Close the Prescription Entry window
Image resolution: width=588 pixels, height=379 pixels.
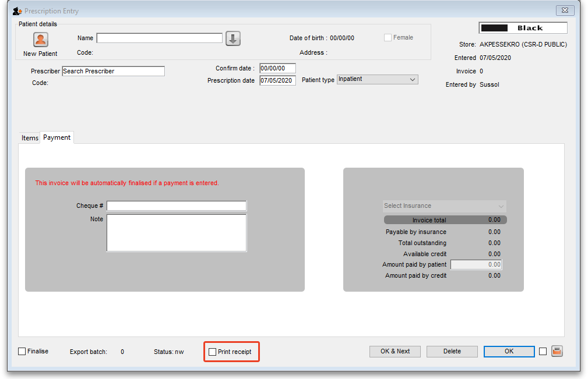coord(564,10)
